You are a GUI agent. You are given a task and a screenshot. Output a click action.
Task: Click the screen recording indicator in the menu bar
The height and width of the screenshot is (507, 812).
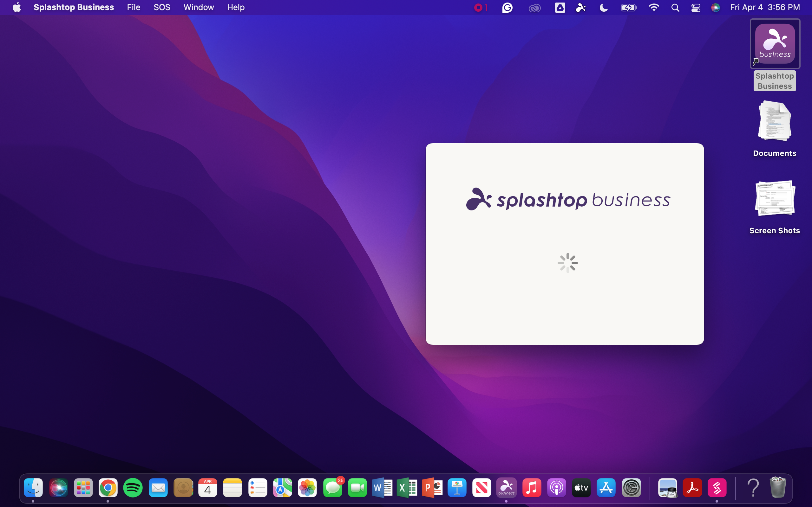click(x=481, y=7)
